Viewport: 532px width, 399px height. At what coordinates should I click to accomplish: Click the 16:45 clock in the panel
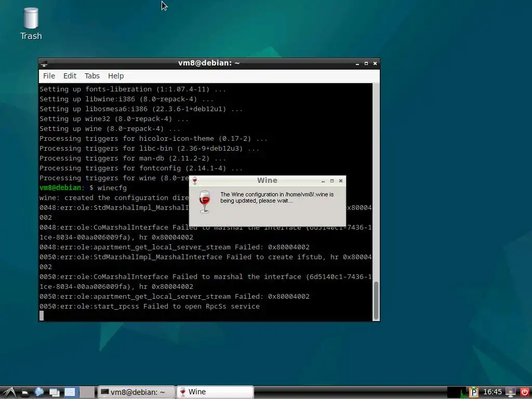point(493,392)
